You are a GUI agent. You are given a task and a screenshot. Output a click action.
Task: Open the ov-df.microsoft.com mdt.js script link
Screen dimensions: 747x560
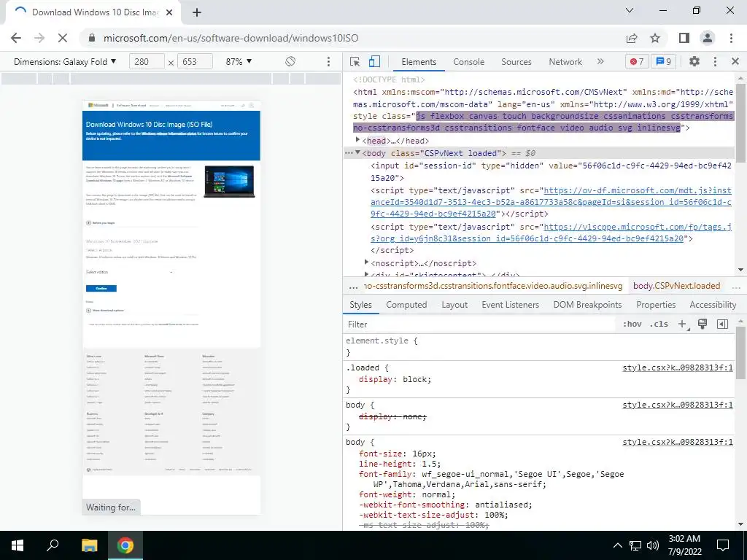click(551, 202)
